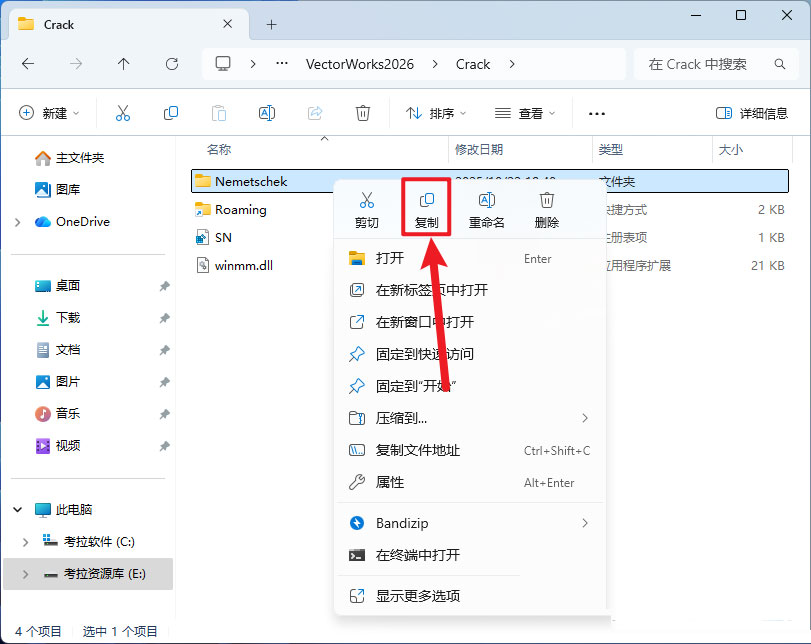Screen dimensions: 811x644
Task: Click VectorWorks2026 in the address bar
Action: point(359,64)
